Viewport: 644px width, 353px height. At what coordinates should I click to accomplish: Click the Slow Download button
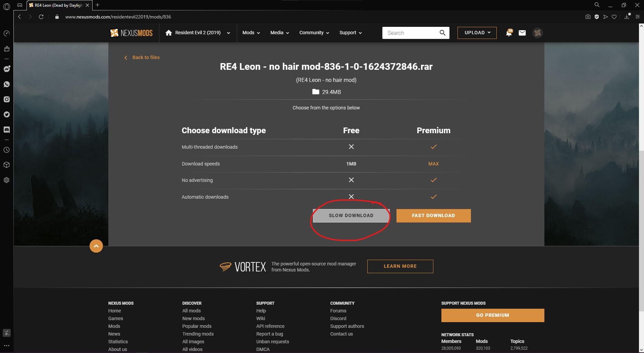pyautogui.click(x=351, y=216)
